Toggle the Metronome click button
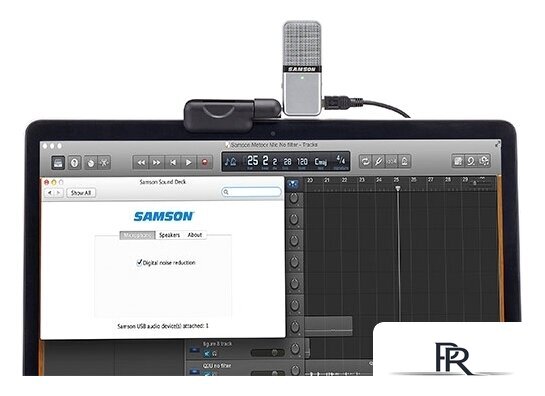The height and width of the screenshot is (396, 545). tap(405, 161)
